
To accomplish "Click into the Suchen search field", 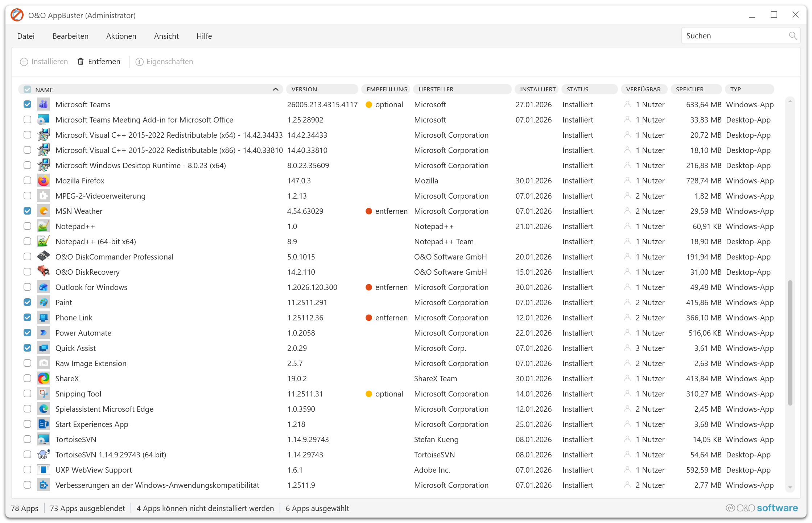I will click(x=733, y=36).
